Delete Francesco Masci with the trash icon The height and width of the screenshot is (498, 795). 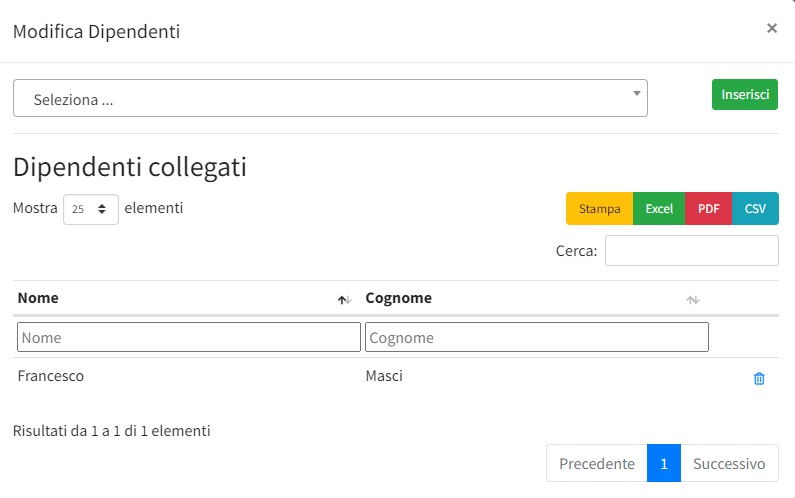point(759,378)
